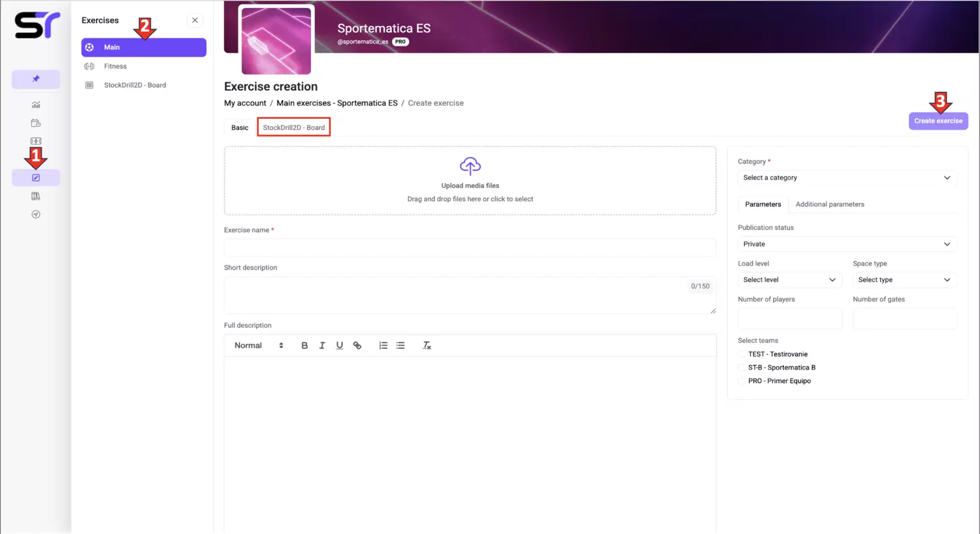The width and height of the screenshot is (980, 534).
Task: Click the pin icon in left sidebar
Action: click(36, 79)
